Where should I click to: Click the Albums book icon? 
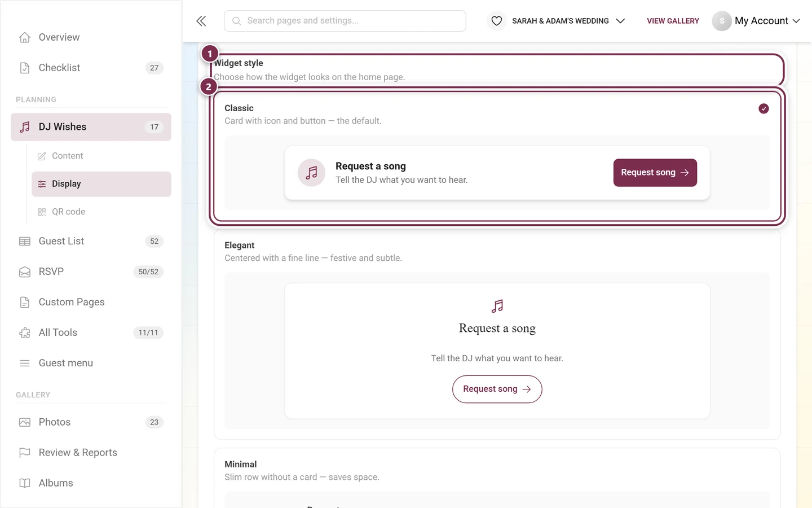(25, 483)
